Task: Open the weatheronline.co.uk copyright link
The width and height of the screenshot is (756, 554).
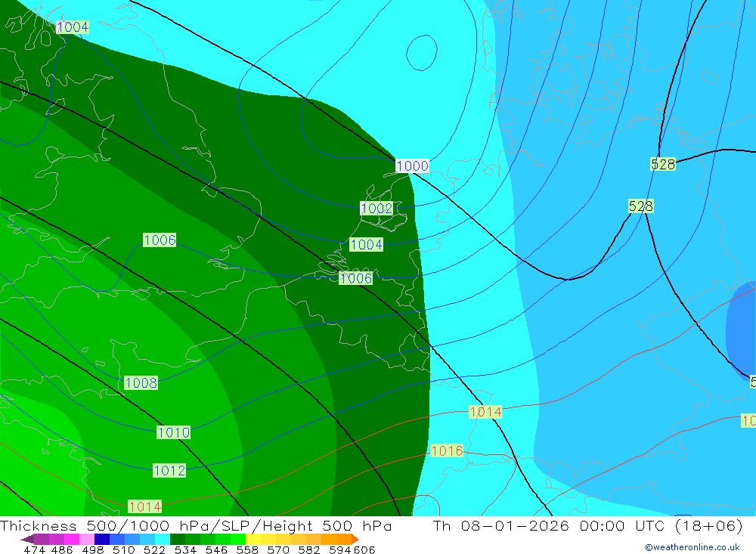Action: point(692,547)
